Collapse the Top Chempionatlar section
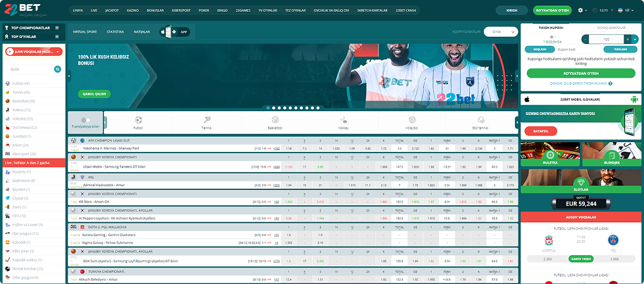Image resolution: width=644 pixels, height=284 pixels. (57, 28)
